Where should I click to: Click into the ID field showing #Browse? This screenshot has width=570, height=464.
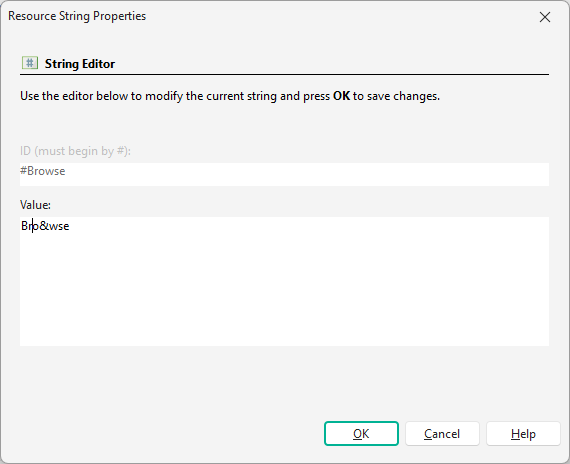point(284,174)
